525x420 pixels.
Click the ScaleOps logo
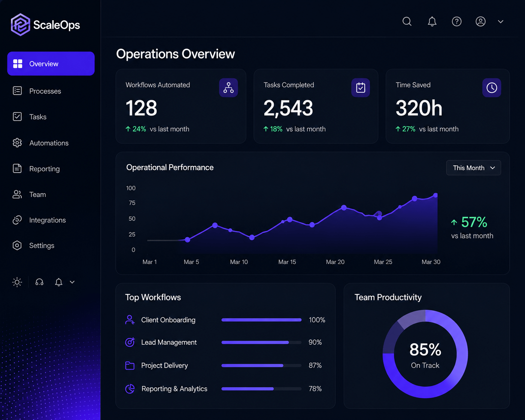pyautogui.click(x=45, y=25)
